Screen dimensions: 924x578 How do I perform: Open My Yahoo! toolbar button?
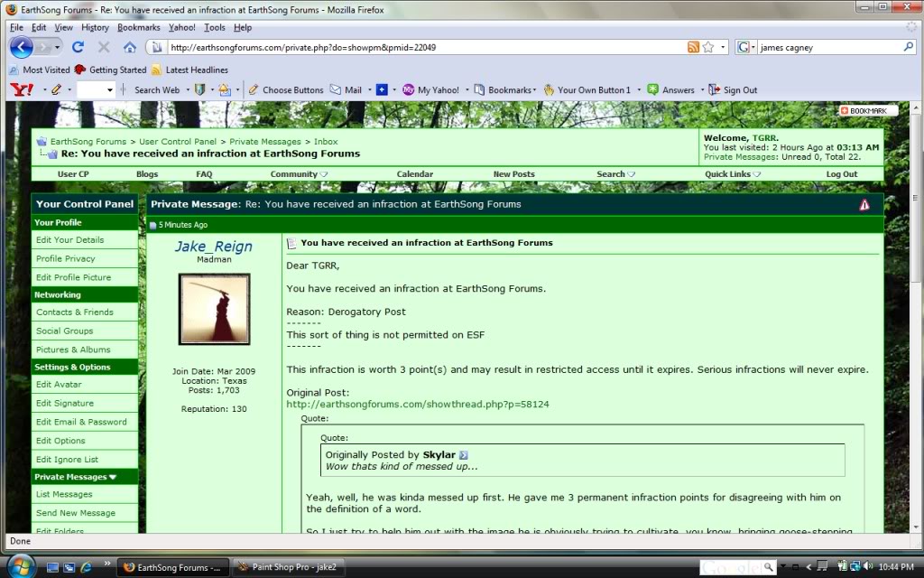point(430,89)
